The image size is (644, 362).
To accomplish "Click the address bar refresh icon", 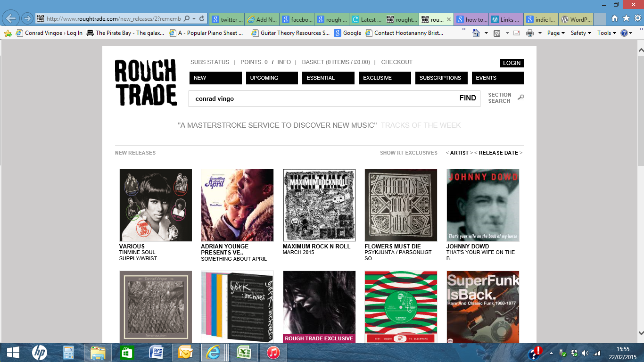I will [202, 19].
